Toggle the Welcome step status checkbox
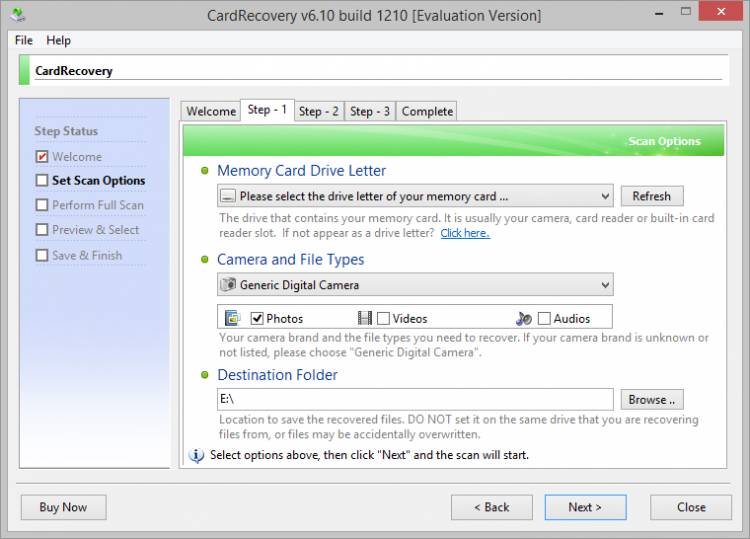750x539 pixels. (42, 156)
